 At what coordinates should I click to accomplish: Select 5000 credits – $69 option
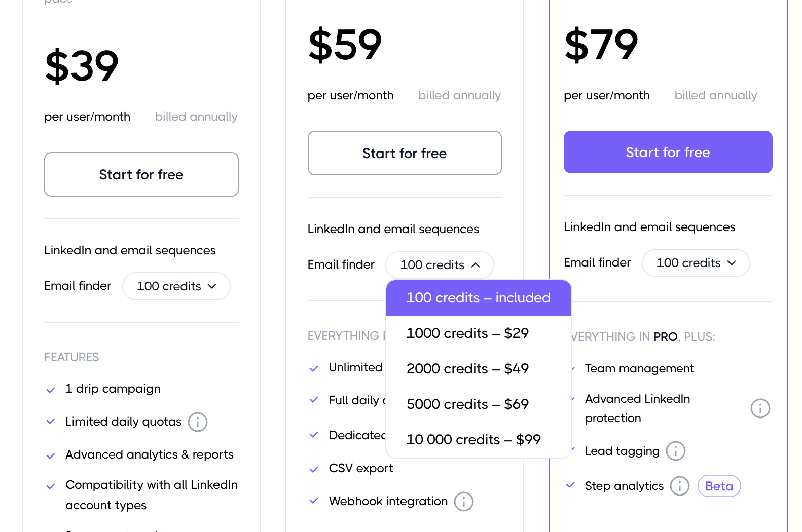467,404
